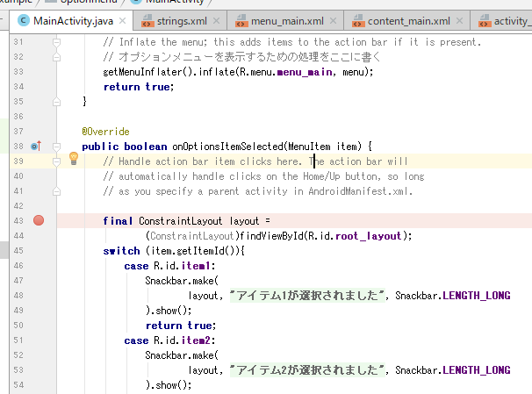Click the Java class icon on the MainActivity.java tab
The width and height of the screenshot is (532, 394).
point(24,21)
